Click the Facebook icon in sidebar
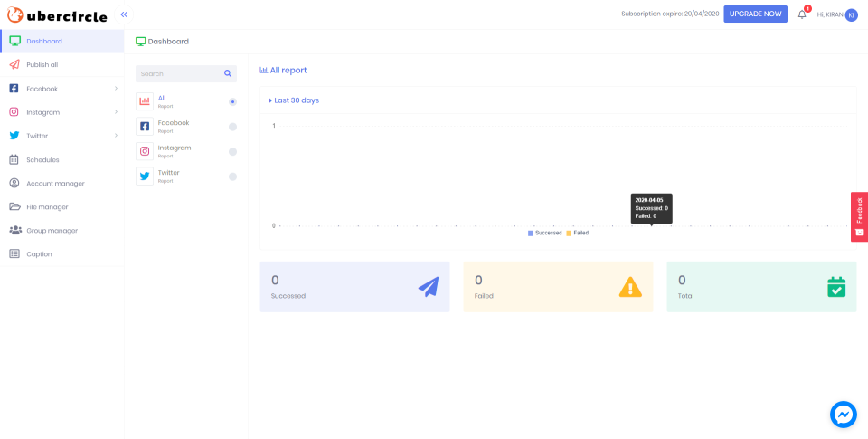This screenshot has width=868, height=439. (14, 88)
